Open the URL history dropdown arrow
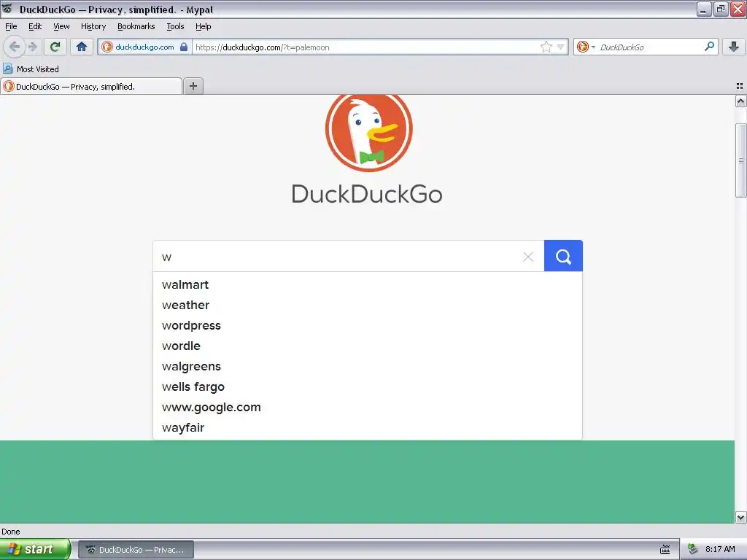747x560 pixels. click(561, 47)
